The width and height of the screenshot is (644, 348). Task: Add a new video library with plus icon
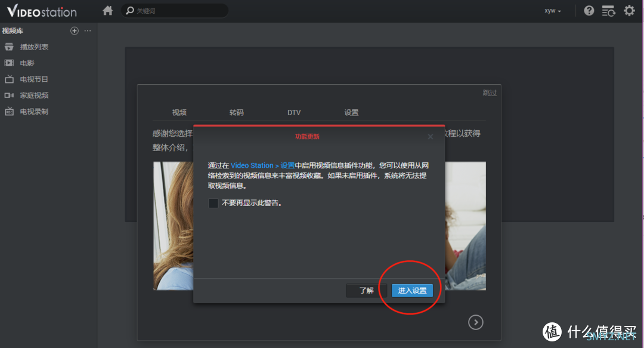[x=75, y=31]
